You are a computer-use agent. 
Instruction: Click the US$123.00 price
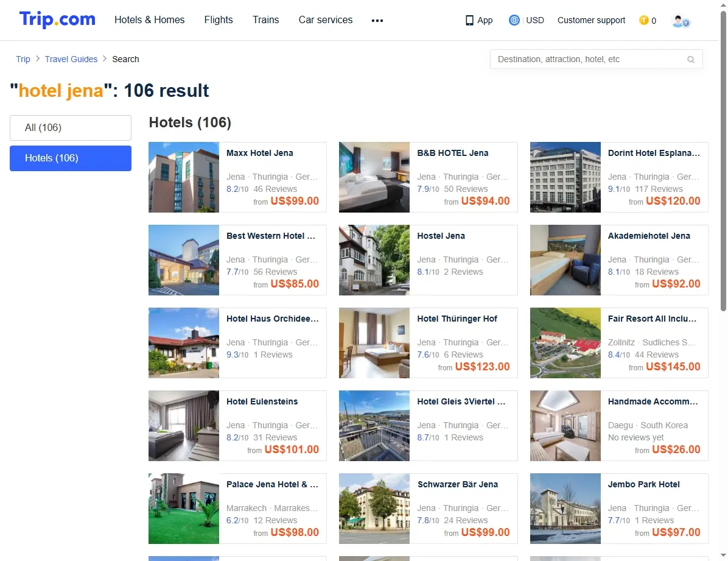point(483,366)
